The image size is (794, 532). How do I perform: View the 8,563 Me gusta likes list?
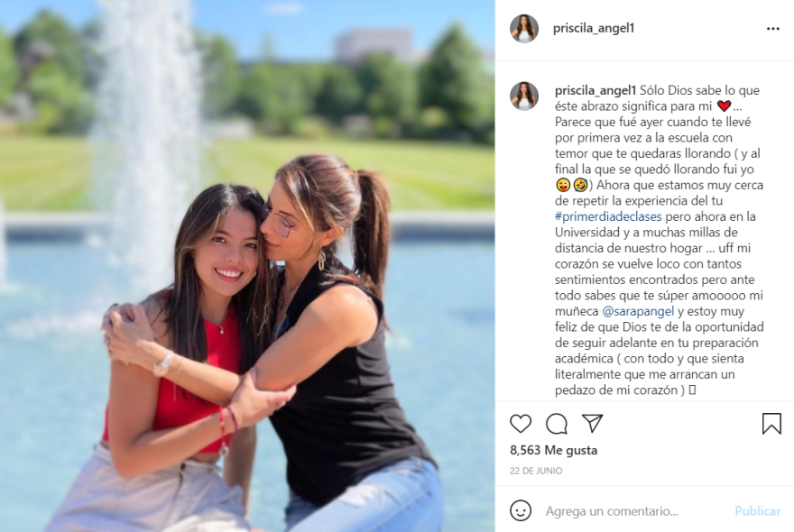tap(553, 450)
